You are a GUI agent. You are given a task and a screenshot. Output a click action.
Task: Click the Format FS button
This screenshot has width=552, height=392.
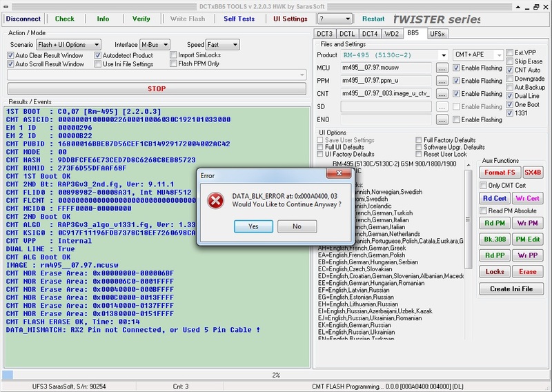pos(500,173)
